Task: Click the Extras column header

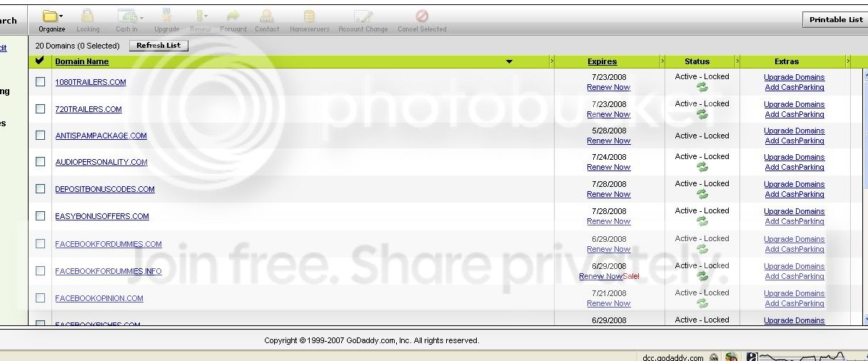Action: [x=787, y=61]
